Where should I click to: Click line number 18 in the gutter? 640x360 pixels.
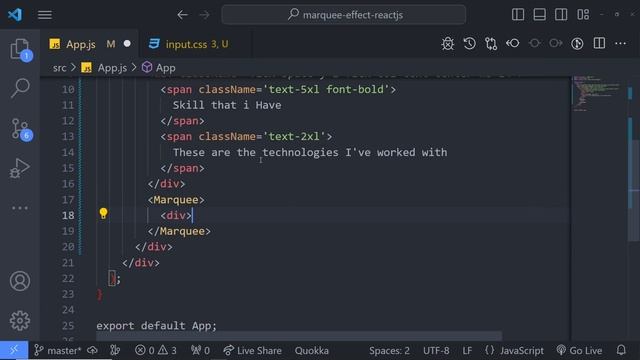(x=68, y=215)
